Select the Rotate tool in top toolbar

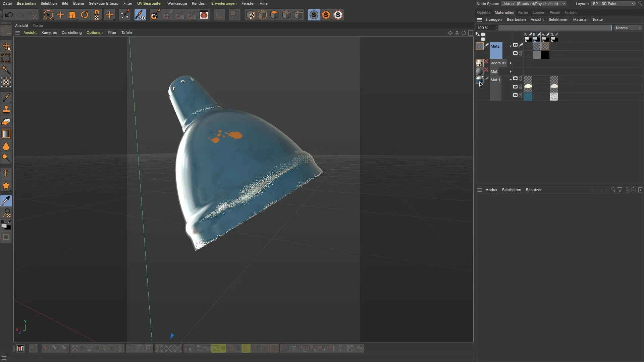pos(85,15)
